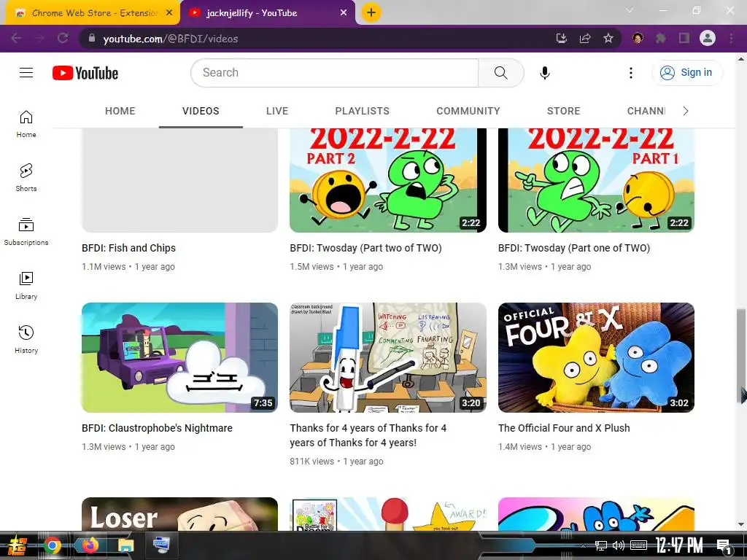Switch to the Chrome Web Store browser tab

93,13
